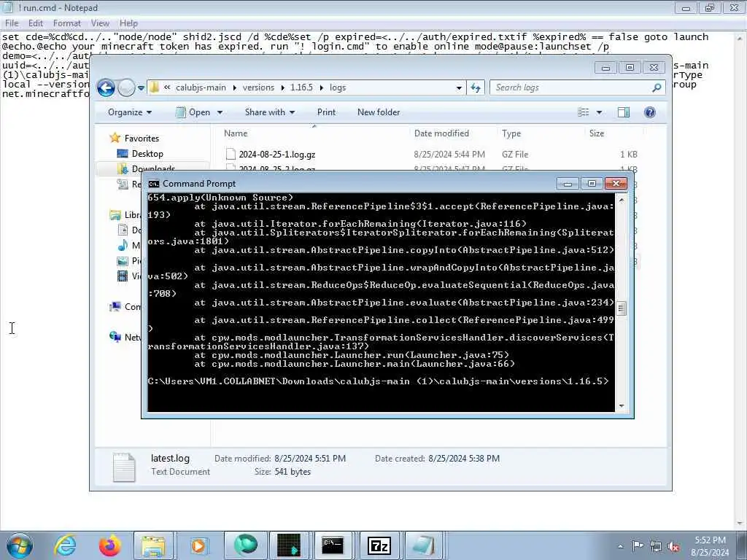Viewport: 747px width, 560px height.
Task: Switch to Notepad on the taskbar
Action: coord(422,545)
